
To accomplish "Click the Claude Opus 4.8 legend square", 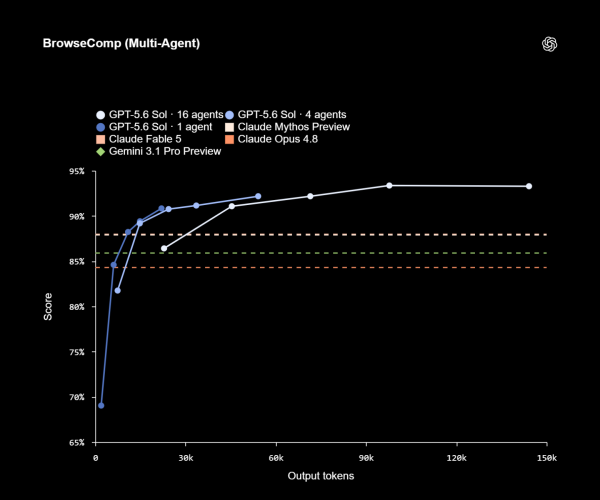I will [x=229, y=139].
